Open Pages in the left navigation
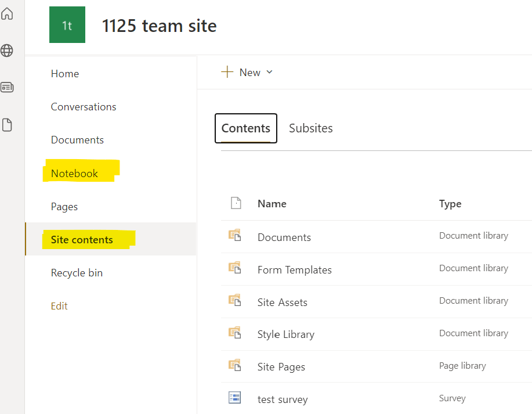The height and width of the screenshot is (414, 532). 64,207
